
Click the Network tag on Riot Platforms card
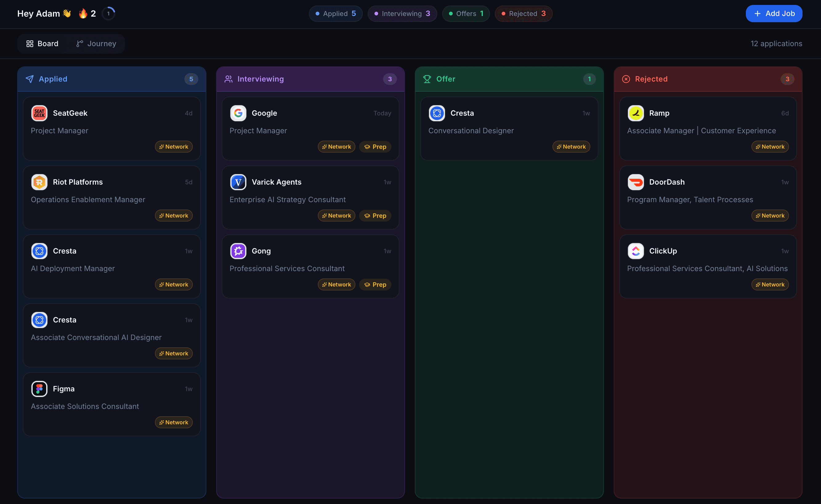coord(174,216)
